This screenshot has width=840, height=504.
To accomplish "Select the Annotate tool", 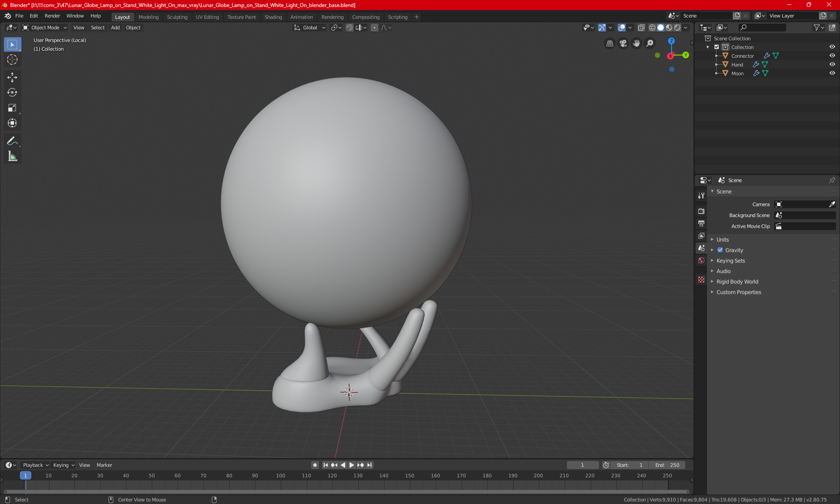I will [12, 141].
